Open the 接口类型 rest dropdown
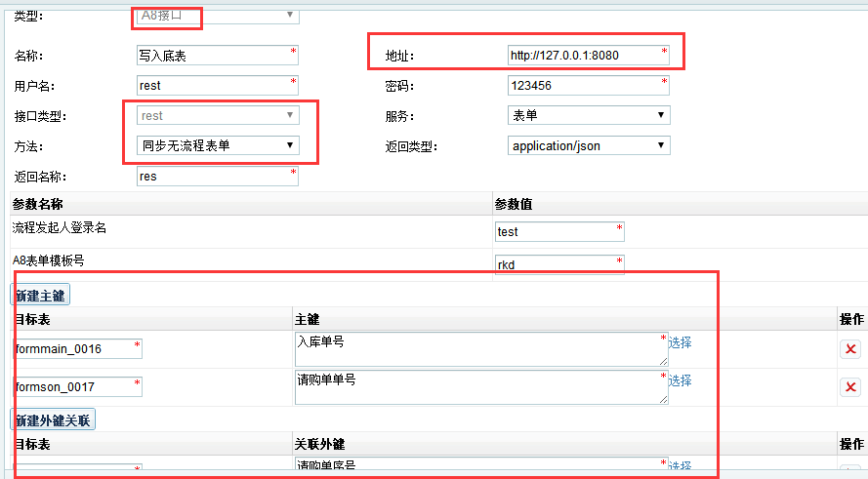 pyautogui.click(x=218, y=115)
